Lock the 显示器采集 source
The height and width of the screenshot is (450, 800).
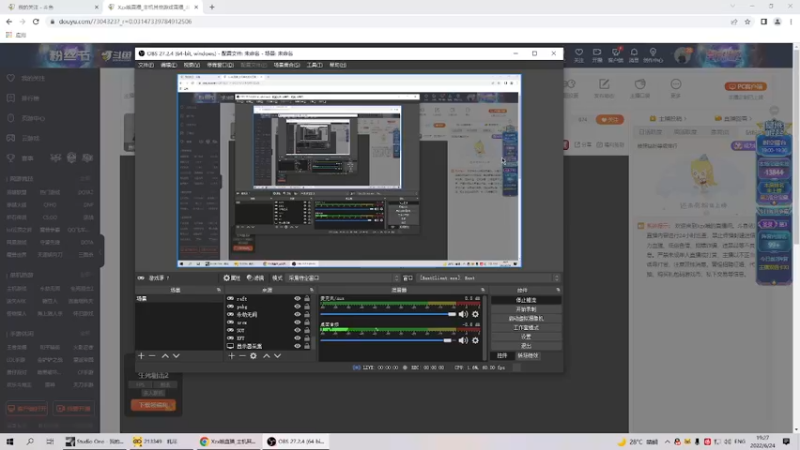[x=307, y=346]
